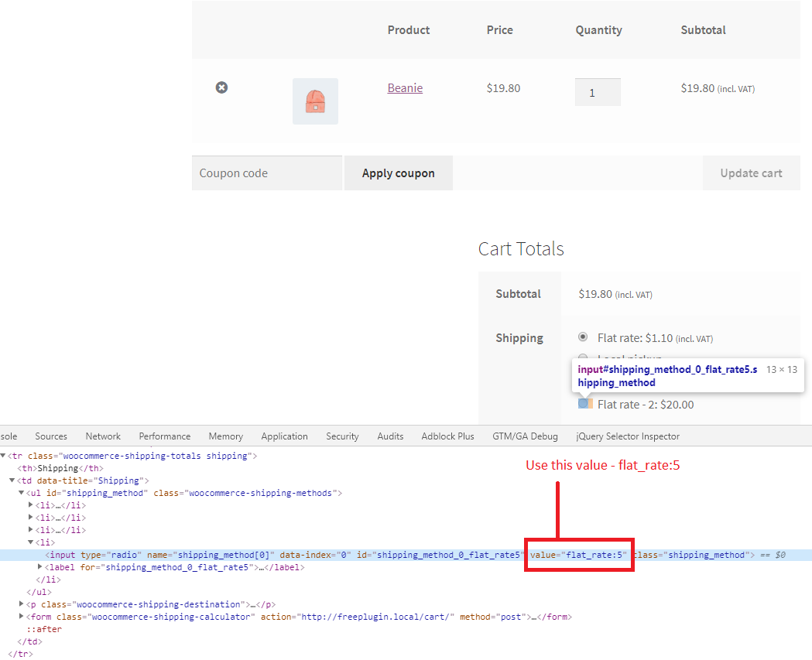The height and width of the screenshot is (660, 812).
Task: Expand the woocommerce-shipping-destination paragraph node
Action: coord(22,604)
